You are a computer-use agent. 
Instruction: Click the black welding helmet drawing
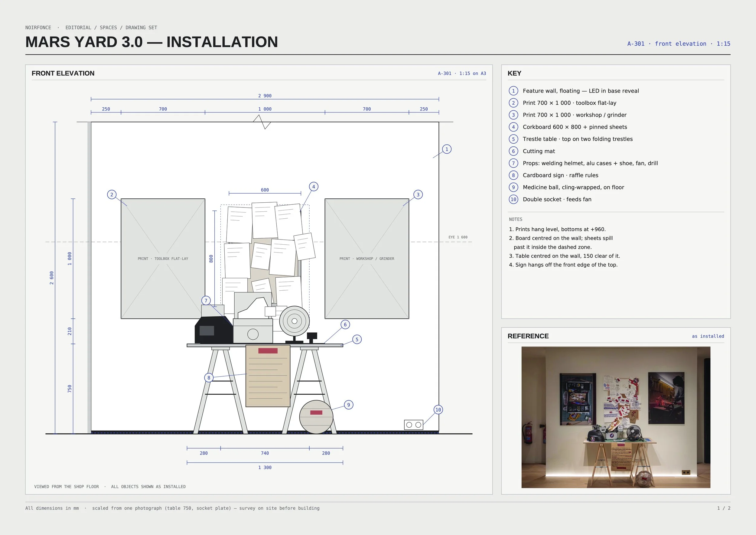tap(214, 330)
